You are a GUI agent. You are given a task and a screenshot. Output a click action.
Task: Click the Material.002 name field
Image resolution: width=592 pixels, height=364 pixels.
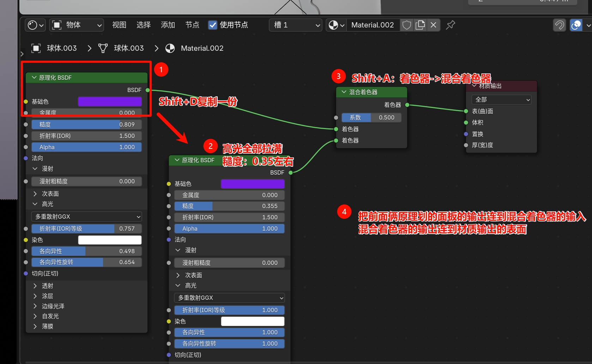point(373,25)
